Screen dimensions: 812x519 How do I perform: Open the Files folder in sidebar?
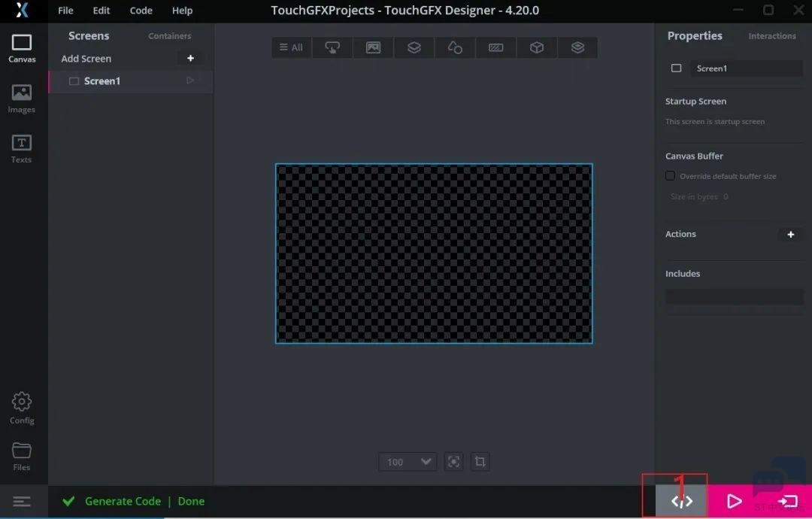coord(21,457)
